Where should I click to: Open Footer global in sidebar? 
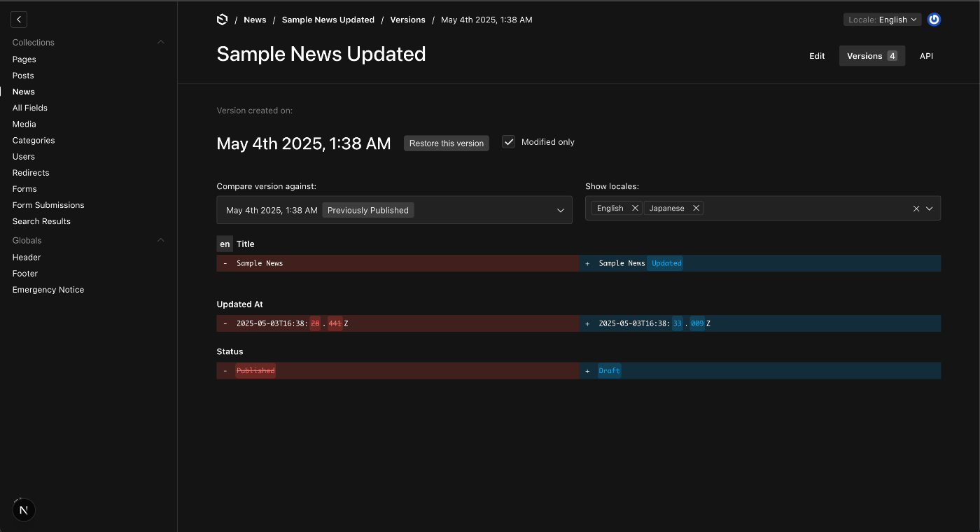(x=24, y=273)
